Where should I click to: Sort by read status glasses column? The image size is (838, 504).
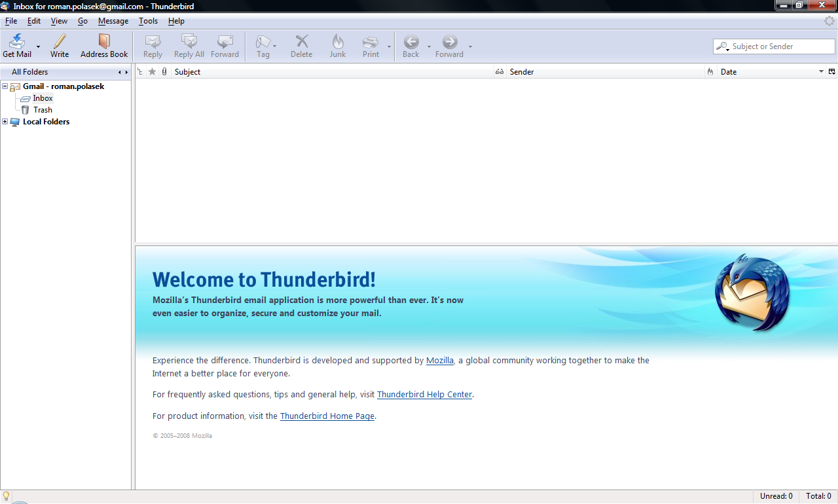tap(500, 72)
